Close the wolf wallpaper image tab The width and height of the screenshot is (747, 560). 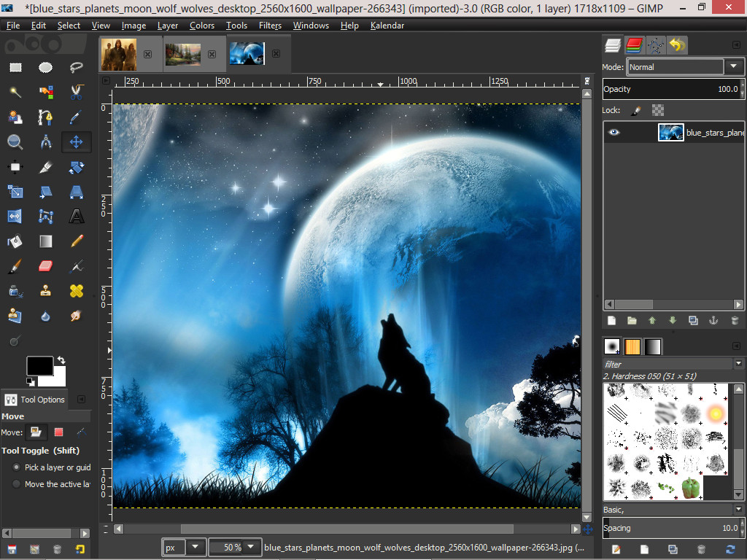tap(276, 54)
